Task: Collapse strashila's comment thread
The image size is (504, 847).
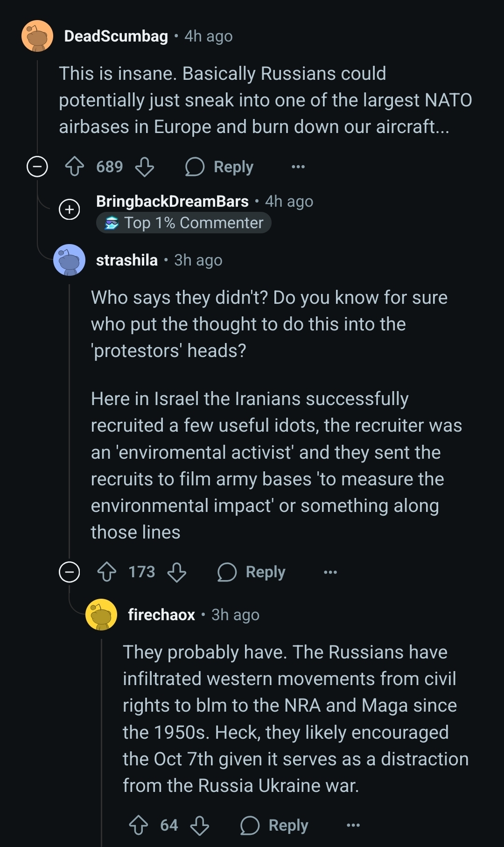Action: [x=70, y=572]
